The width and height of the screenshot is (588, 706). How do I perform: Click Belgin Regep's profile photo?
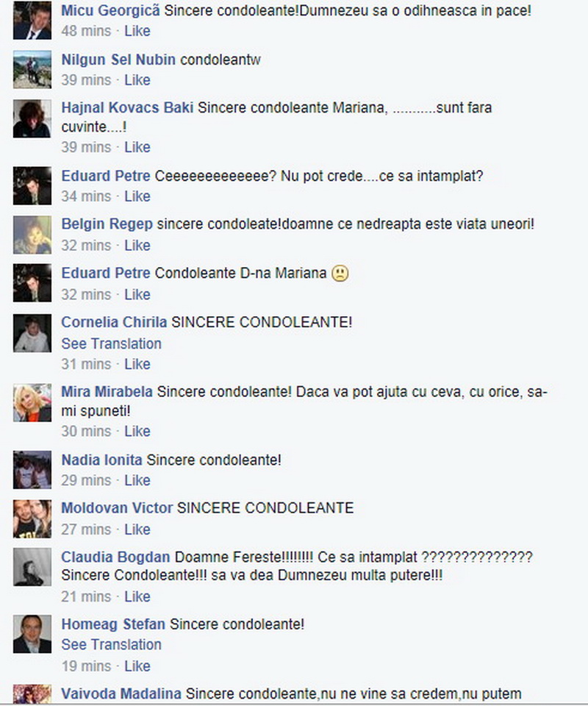coord(32,235)
